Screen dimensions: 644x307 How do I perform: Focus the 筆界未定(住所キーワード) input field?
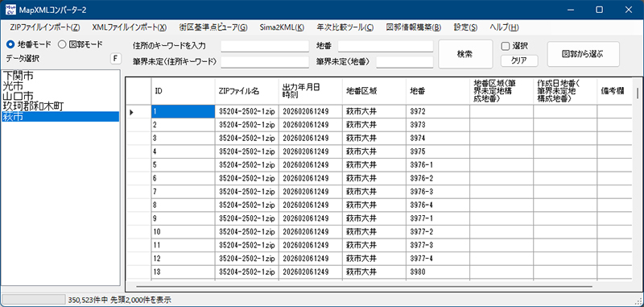coord(265,62)
